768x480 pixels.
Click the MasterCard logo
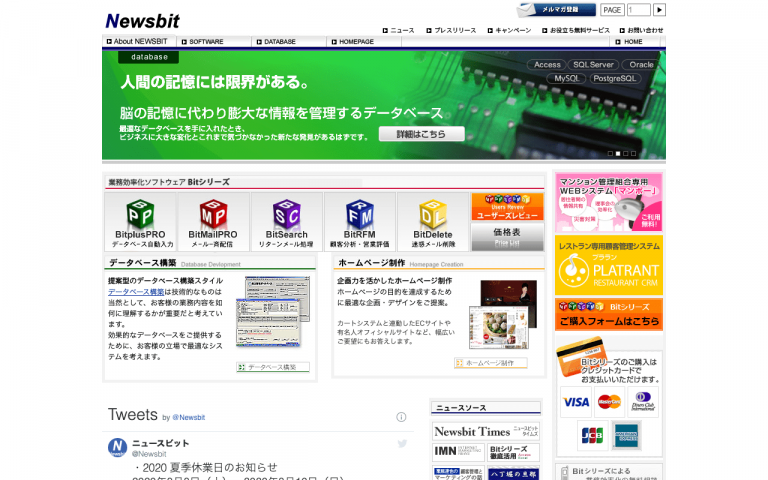coord(609,402)
